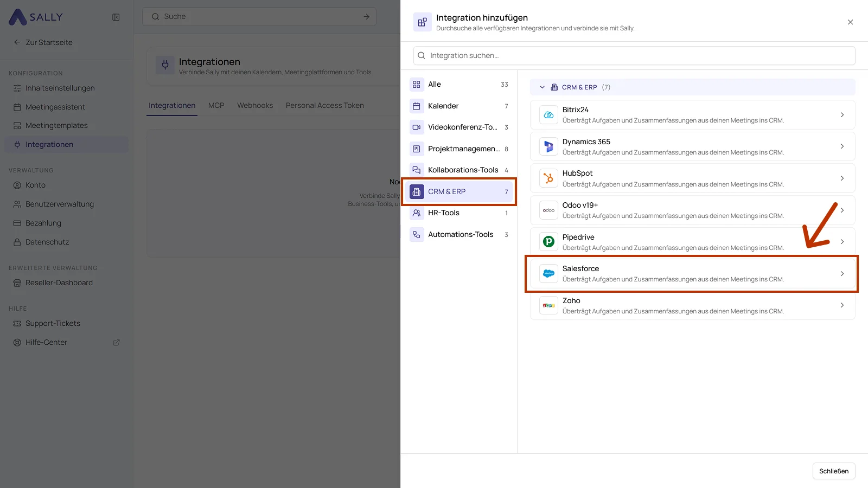The height and width of the screenshot is (488, 868).
Task: Click the search arrow icon in Suche bar
Action: (x=367, y=17)
